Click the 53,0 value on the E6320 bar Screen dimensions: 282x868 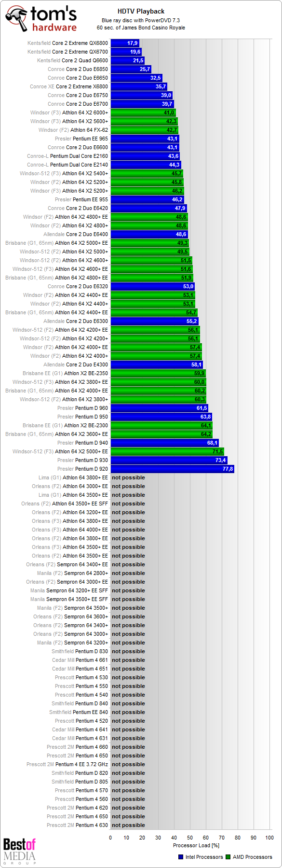click(x=188, y=286)
